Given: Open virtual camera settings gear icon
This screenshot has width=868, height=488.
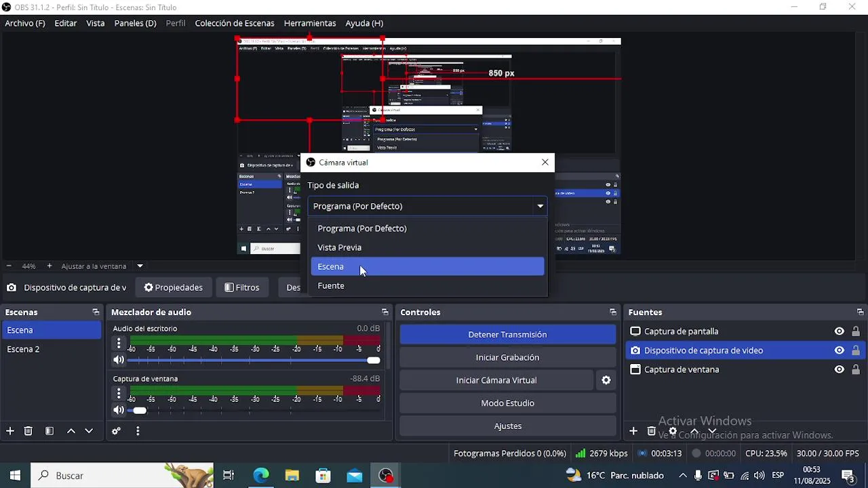Looking at the screenshot, I should [x=606, y=380].
